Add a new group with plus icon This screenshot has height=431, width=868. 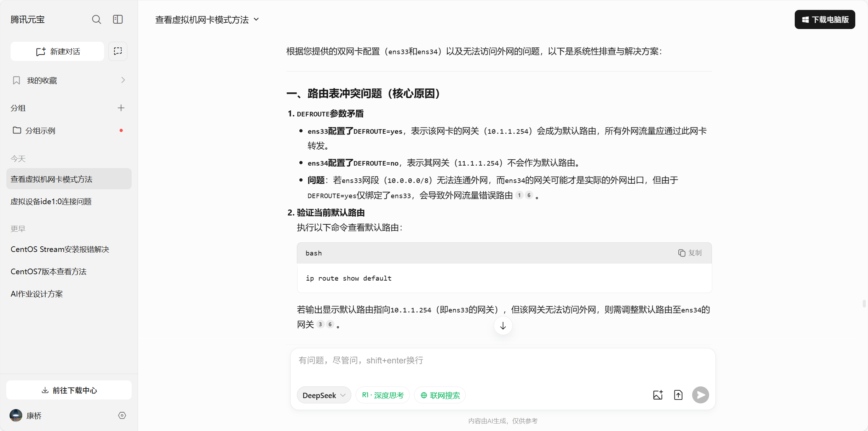(x=121, y=108)
